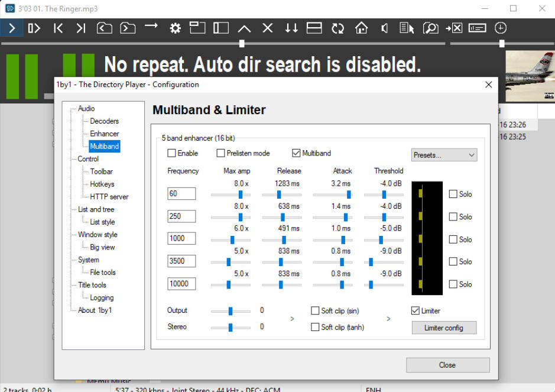Select Audio in the configuration tree

pyautogui.click(x=86, y=108)
